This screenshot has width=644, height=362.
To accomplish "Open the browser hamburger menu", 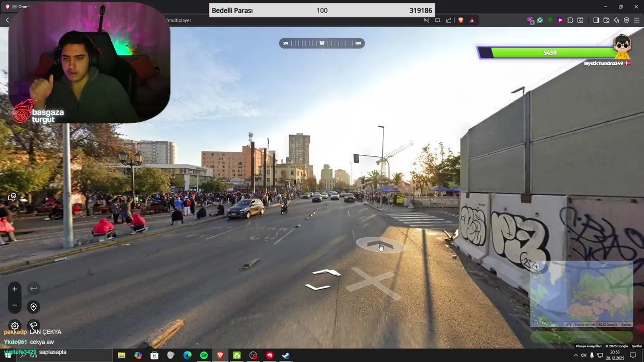I will (636, 20).
